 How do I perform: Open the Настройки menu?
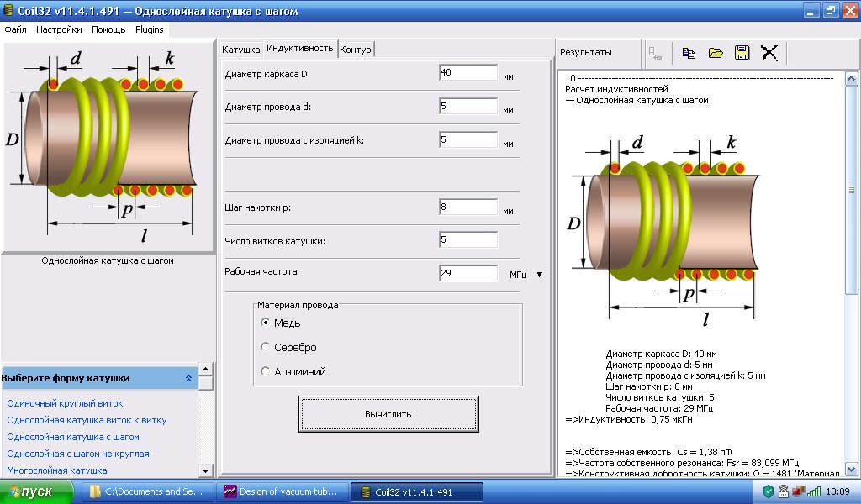(59, 29)
